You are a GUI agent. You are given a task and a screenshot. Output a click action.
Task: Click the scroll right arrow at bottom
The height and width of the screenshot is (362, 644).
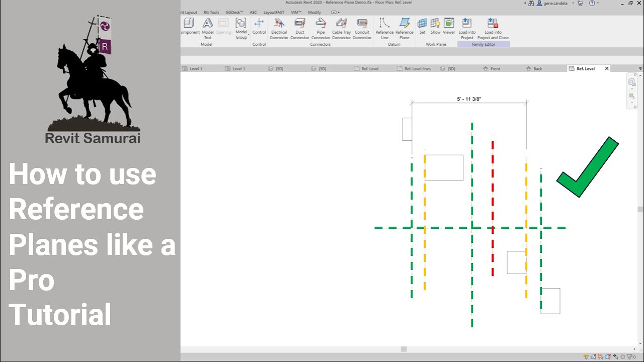[634, 349]
